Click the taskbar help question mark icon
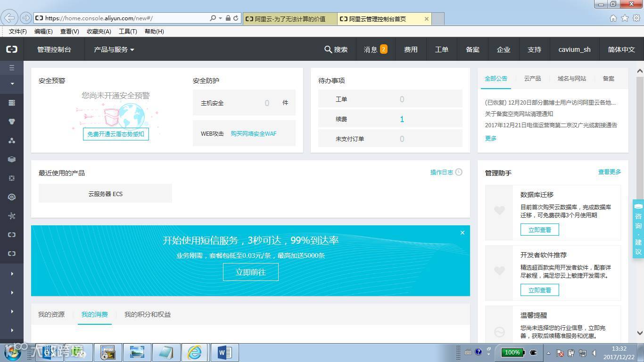Image resolution: width=644 pixels, height=362 pixels. pos(478,352)
